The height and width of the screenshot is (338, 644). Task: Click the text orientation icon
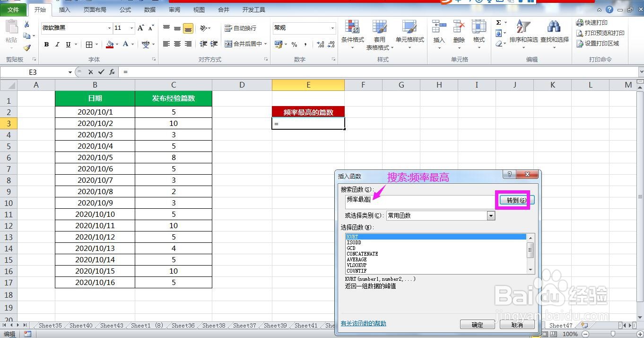pos(203,28)
